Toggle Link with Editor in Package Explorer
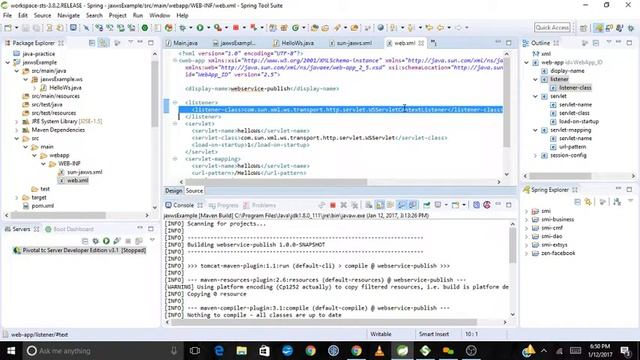Image resolution: width=640 pixels, height=360 pixels. coord(104,42)
